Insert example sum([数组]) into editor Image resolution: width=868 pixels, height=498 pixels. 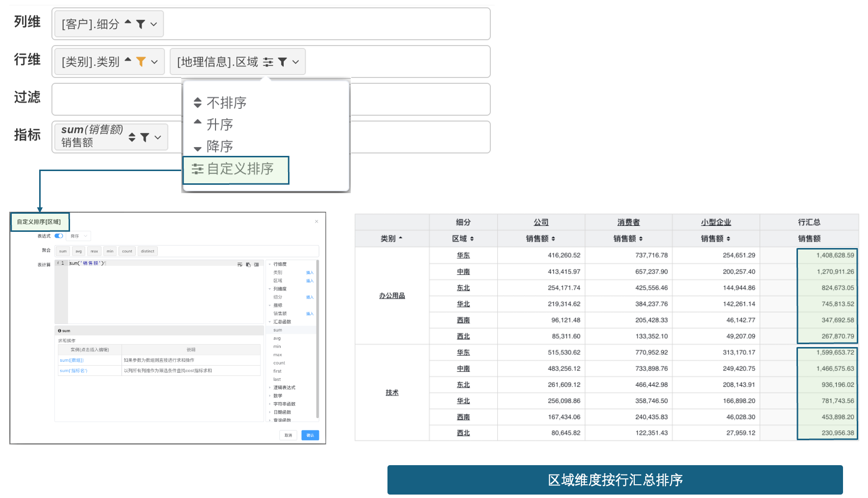pos(72,360)
